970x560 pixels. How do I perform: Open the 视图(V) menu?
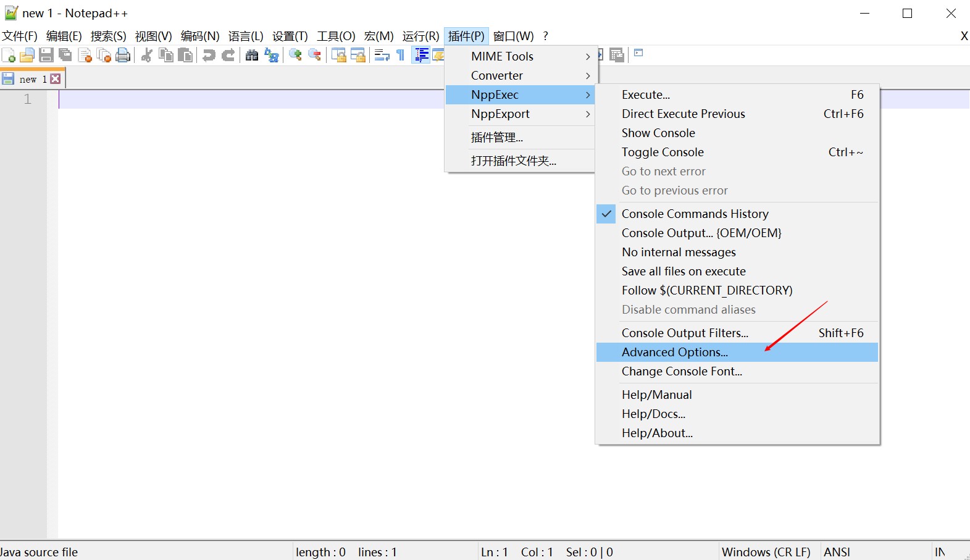coord(154,36)
